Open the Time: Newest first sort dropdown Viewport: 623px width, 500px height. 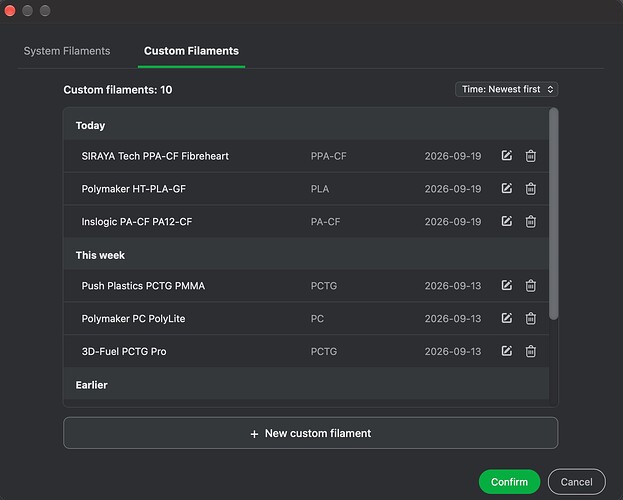coord(507,89)
